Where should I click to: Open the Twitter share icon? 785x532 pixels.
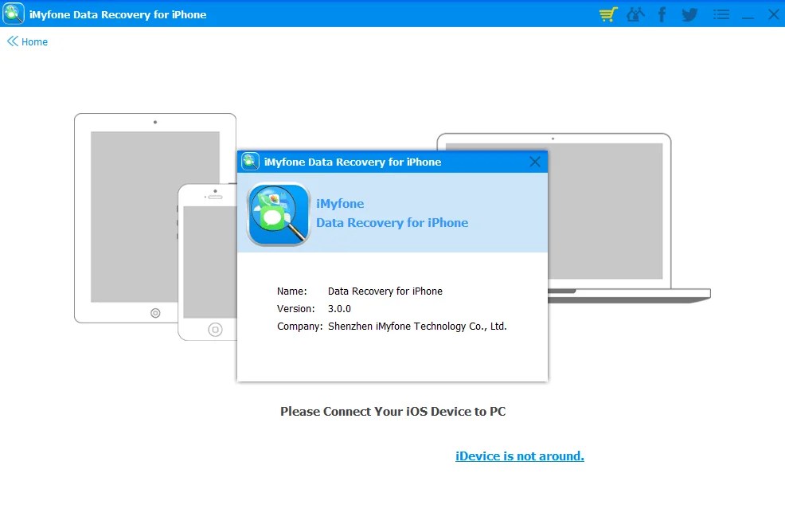coord(690,14)
